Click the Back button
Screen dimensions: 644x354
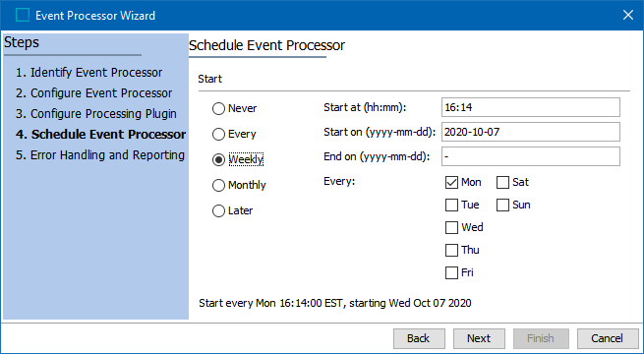[419, 338]
